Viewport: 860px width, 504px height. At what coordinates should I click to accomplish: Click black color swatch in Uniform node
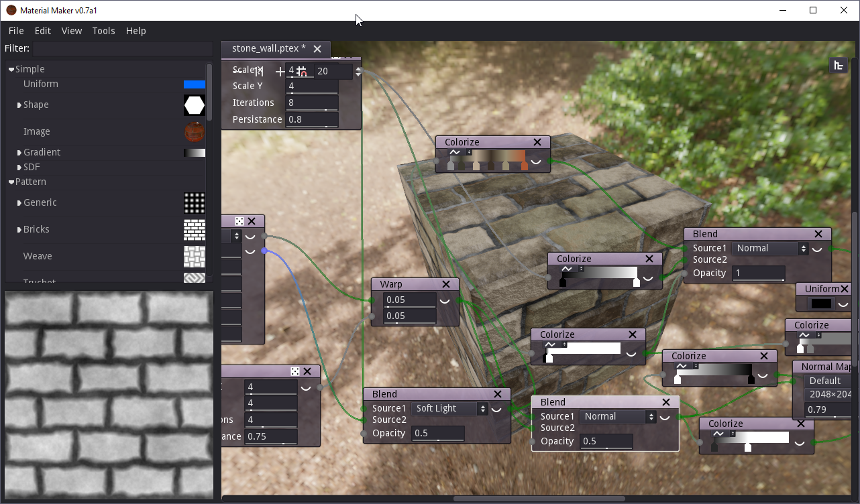tap(821, 304)
